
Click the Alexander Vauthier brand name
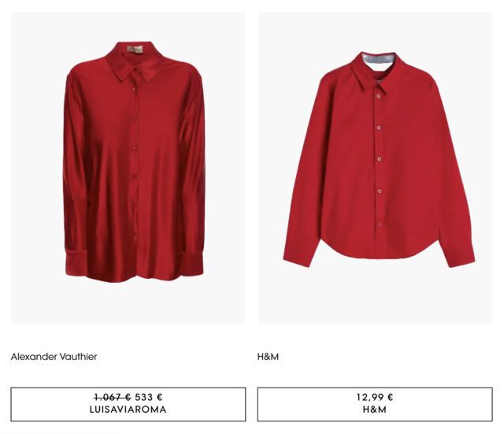pyautogui.click(x=54, y=357)
